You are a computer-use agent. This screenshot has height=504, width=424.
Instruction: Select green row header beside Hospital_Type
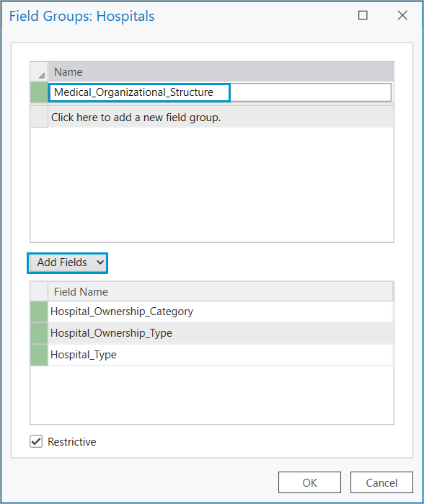pyautogui.click(x=39, y=355)
